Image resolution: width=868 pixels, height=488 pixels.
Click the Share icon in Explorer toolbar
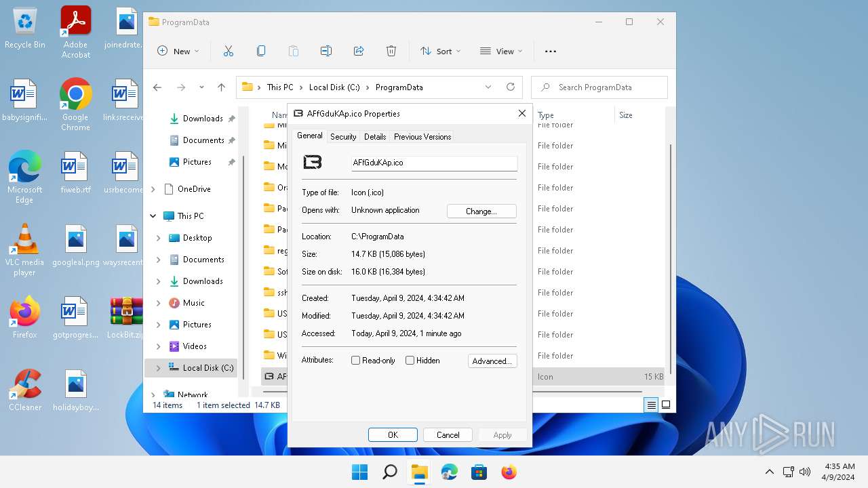359,51
